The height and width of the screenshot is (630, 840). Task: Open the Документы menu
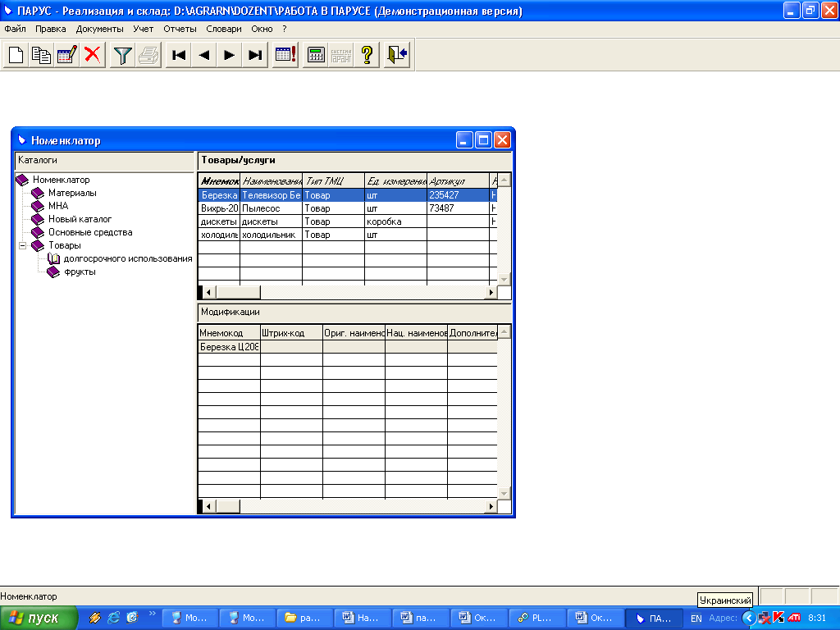pyautogui.click(x=99, y=29)
